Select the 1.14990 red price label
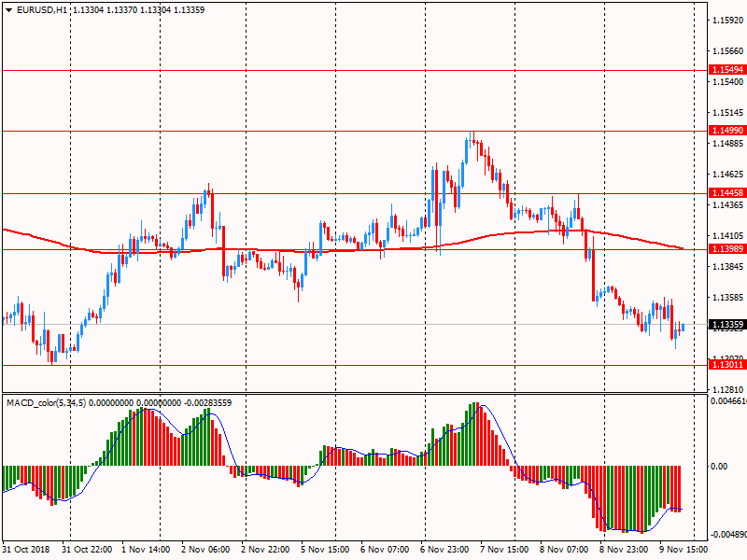The image size is (747, 560). 726,131
